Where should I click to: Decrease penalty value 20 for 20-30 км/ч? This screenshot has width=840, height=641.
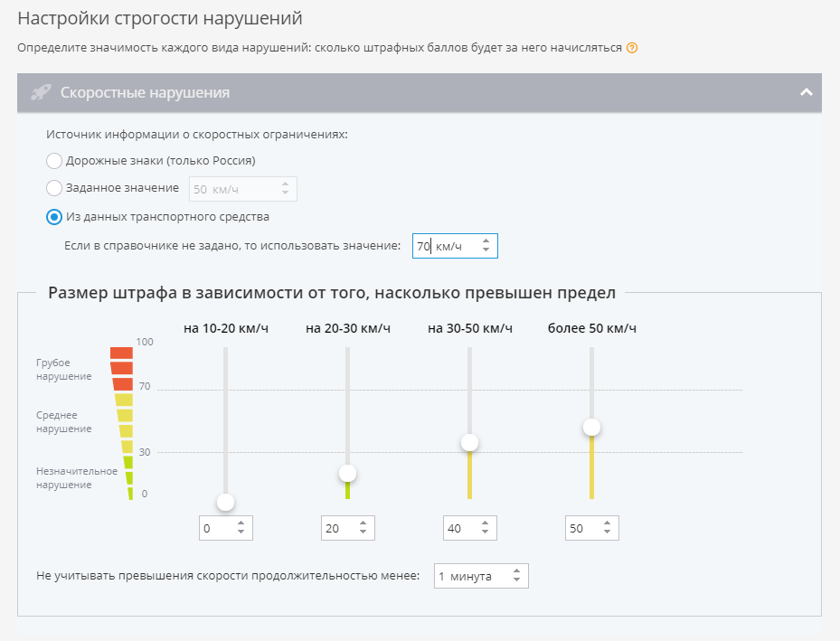coord(363,533)
